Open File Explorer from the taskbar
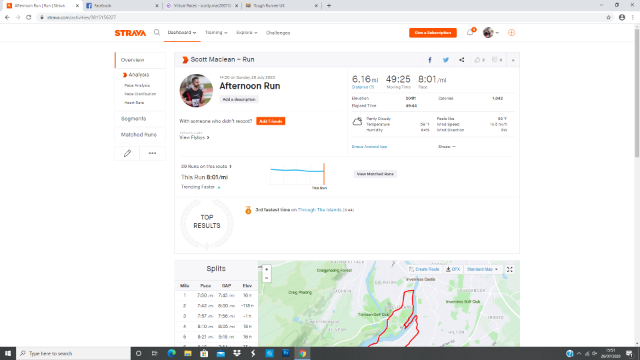The height and width of the screenshot is (360, 640). [188, 353]
